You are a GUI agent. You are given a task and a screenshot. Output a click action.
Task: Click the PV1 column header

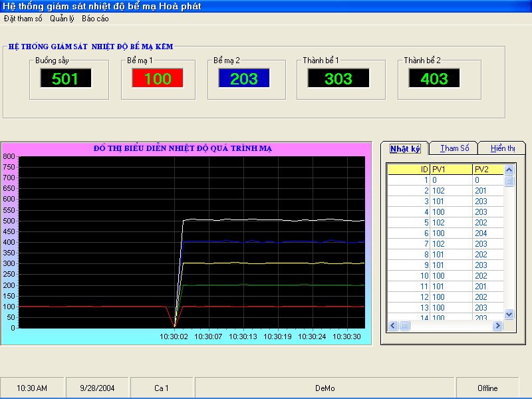[451, 170]
